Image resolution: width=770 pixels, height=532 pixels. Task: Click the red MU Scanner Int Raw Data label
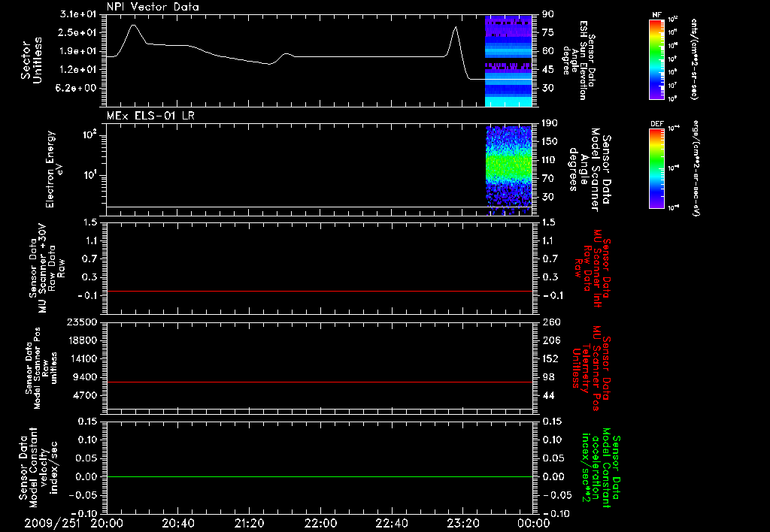point(593,268)
